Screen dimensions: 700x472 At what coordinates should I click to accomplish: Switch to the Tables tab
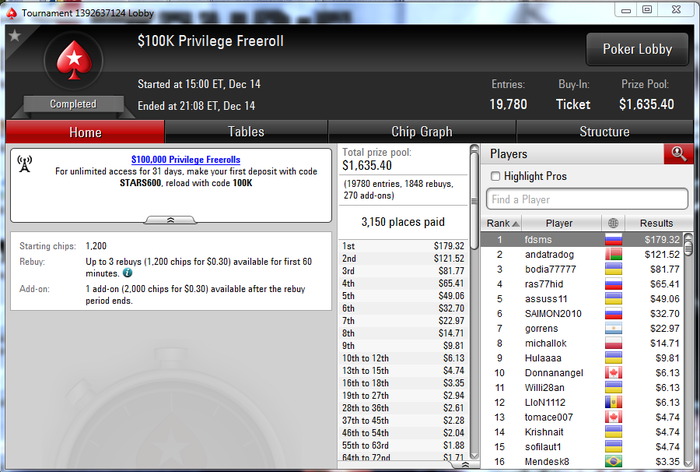246,132
